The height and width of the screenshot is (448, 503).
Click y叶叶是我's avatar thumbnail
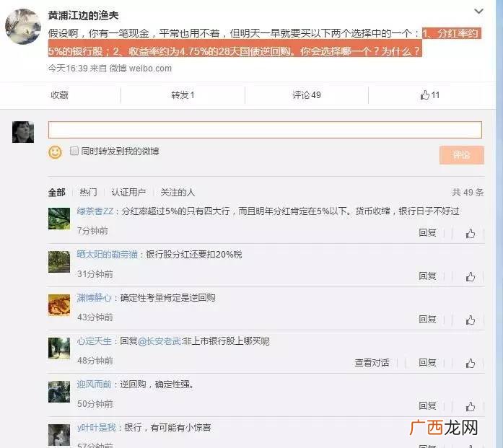(59, 435)
